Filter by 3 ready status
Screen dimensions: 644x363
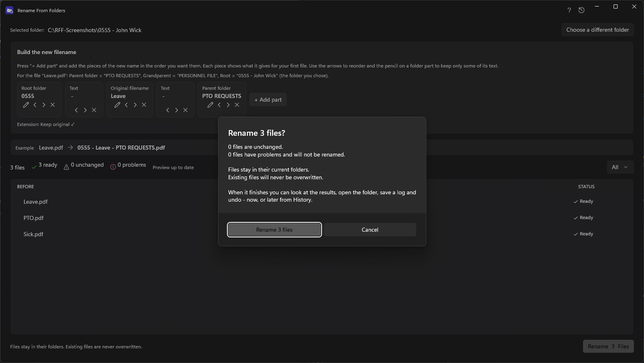point(45,165)
